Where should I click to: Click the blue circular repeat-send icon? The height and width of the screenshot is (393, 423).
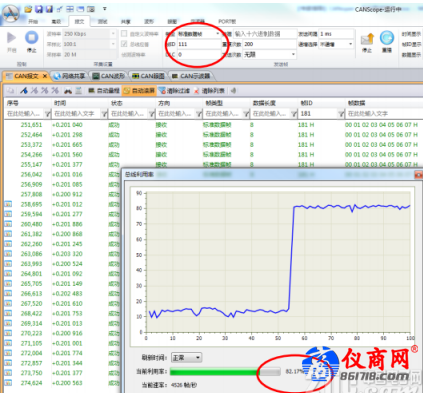(387, 38)
